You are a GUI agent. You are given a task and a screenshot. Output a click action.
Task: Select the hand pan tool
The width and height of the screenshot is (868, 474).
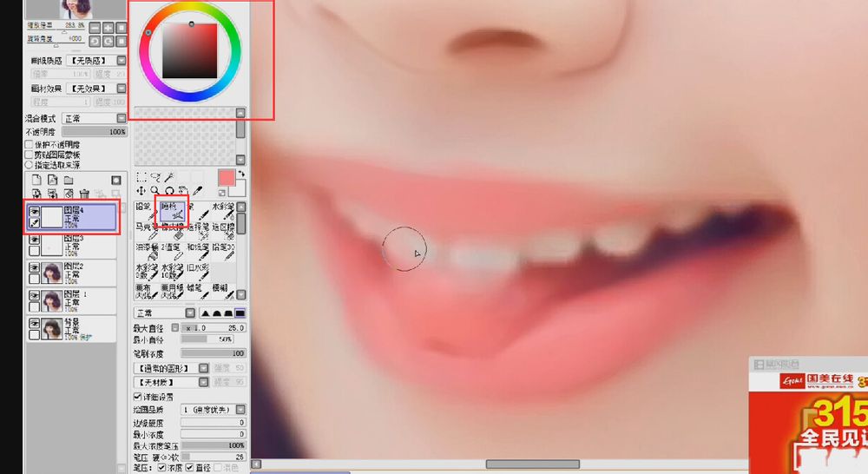(182, 191)
